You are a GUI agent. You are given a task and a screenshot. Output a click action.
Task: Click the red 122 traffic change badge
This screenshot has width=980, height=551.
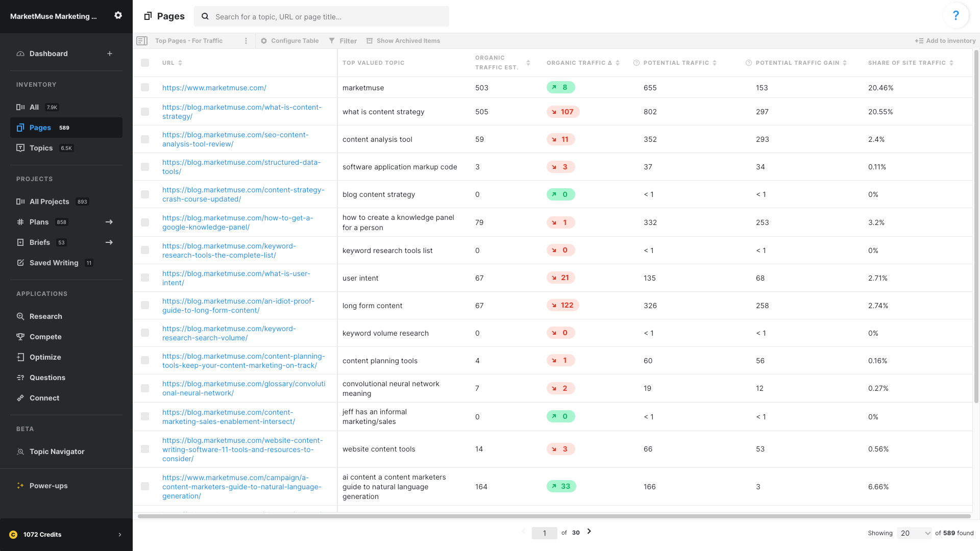point(563,305)
